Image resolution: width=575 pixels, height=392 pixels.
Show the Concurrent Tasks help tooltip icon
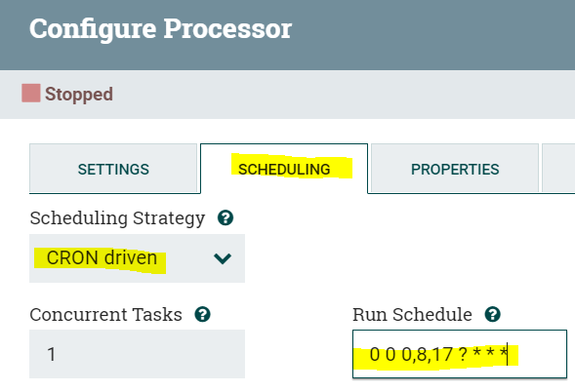click(202, 314)
